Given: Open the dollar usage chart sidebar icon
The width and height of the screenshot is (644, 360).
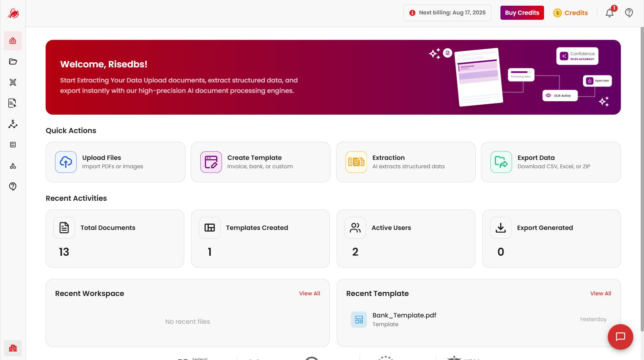Looking at the screenshot, I should [x=13, y=124].
